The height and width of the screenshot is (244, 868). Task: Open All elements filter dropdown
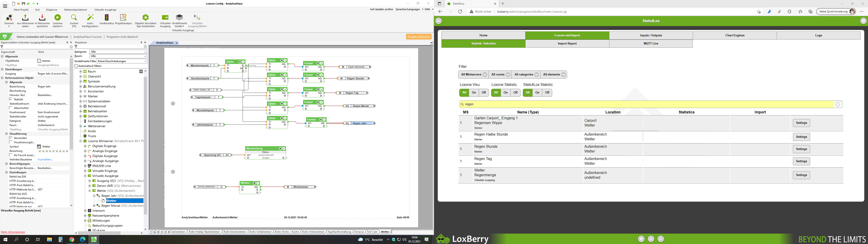[554, 75]
